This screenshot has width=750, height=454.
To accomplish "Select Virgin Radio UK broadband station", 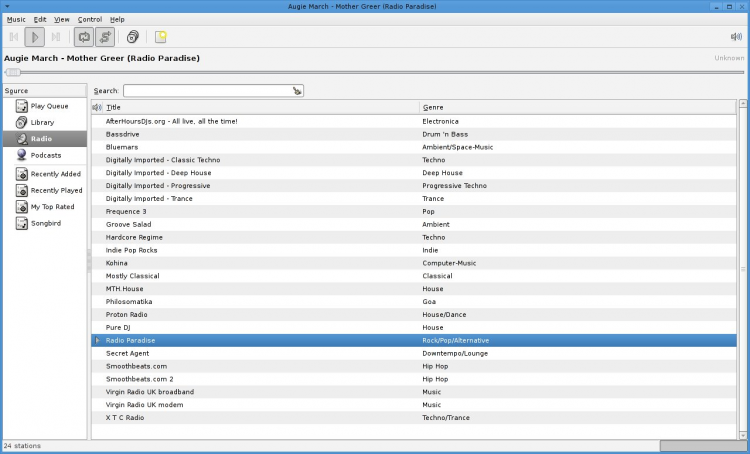I will [x=150, y=392].
